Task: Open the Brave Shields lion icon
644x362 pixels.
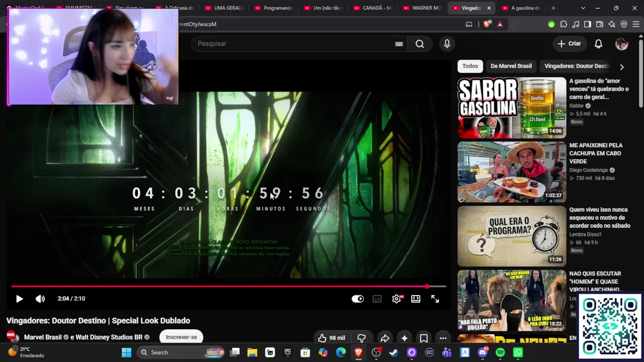Action: tap(487, 24)
